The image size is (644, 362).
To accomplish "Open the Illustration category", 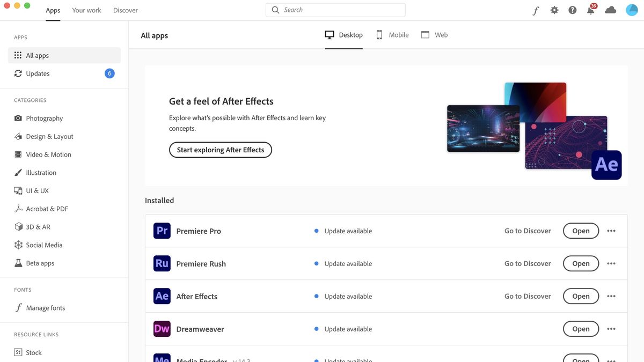I will [x=41, y=172].
